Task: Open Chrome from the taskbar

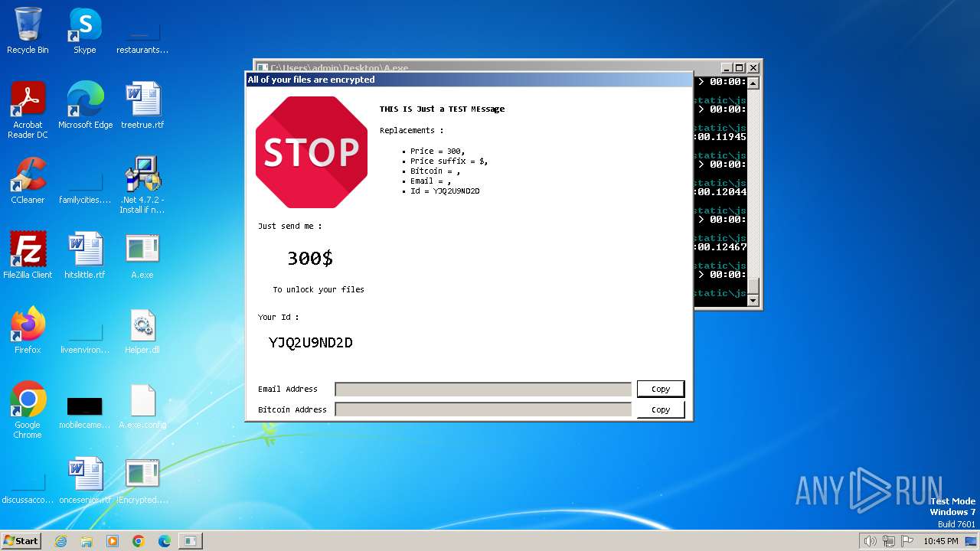Action: coord(139,541)
